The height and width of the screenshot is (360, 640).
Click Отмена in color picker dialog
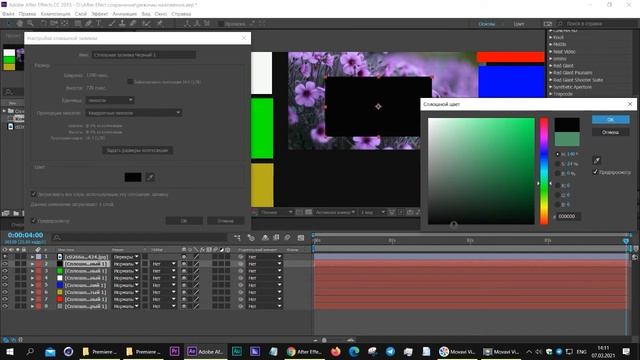point(611,132)
